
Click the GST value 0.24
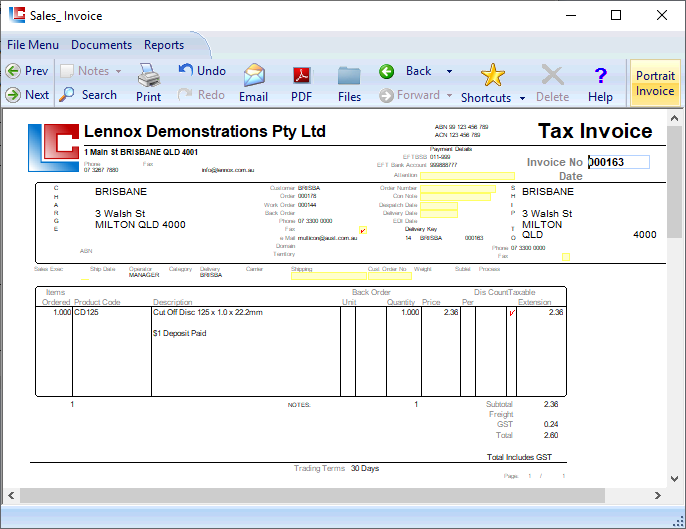[551, 424]
